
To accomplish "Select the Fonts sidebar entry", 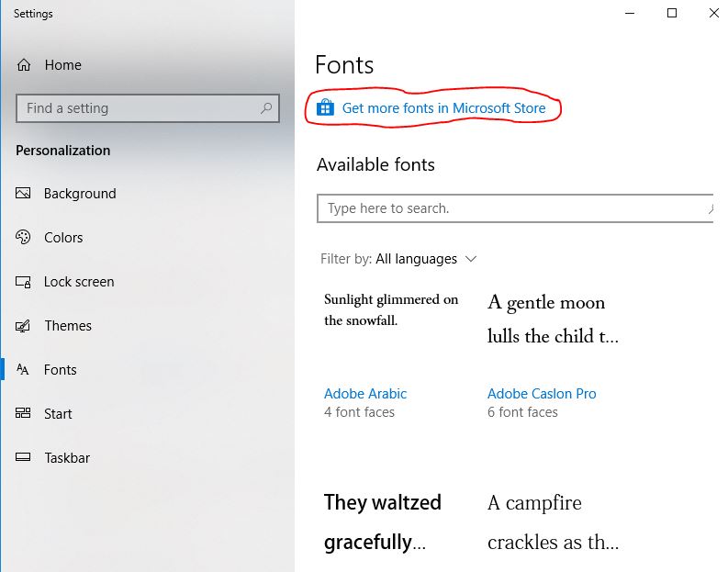I will [x=60, y=370].
